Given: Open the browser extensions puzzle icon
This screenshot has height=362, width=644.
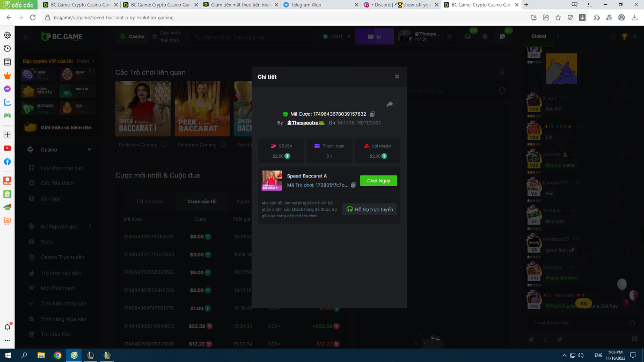Looking at the screenshot, I should (597, 17).
